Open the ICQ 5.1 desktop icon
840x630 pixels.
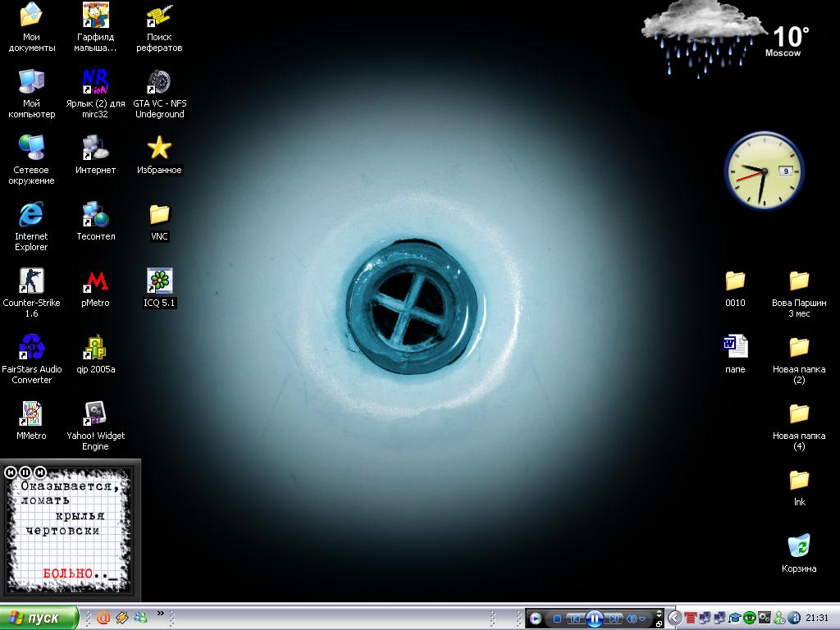point(159,281)
